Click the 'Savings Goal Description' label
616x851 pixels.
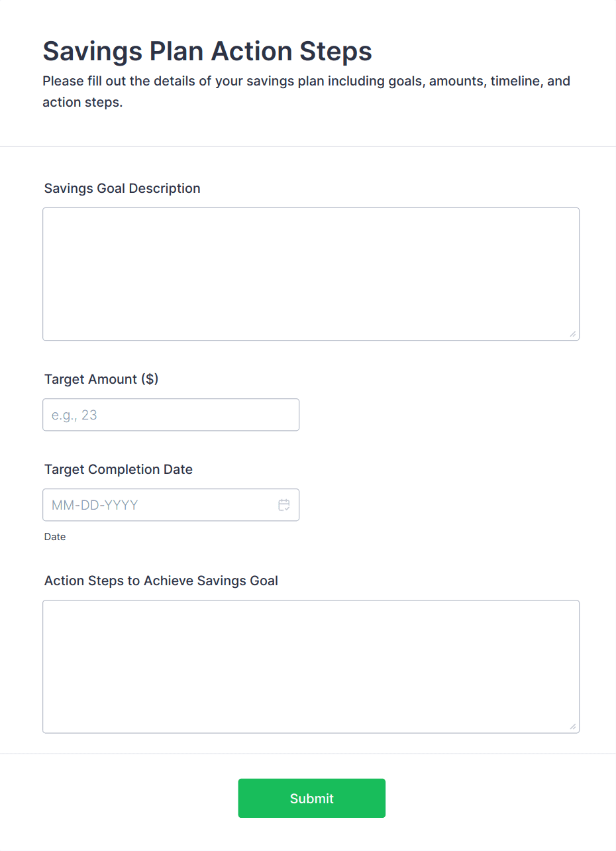(x=122, y=188)
